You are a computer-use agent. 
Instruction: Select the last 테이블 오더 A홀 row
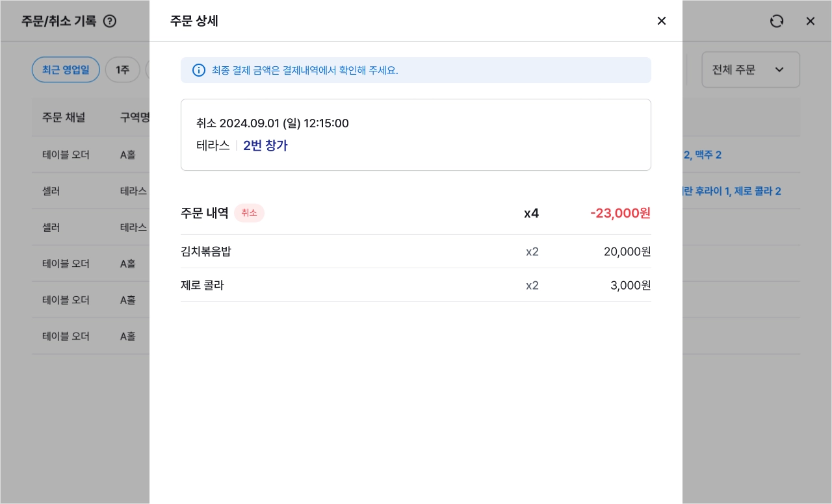[90, 336]
